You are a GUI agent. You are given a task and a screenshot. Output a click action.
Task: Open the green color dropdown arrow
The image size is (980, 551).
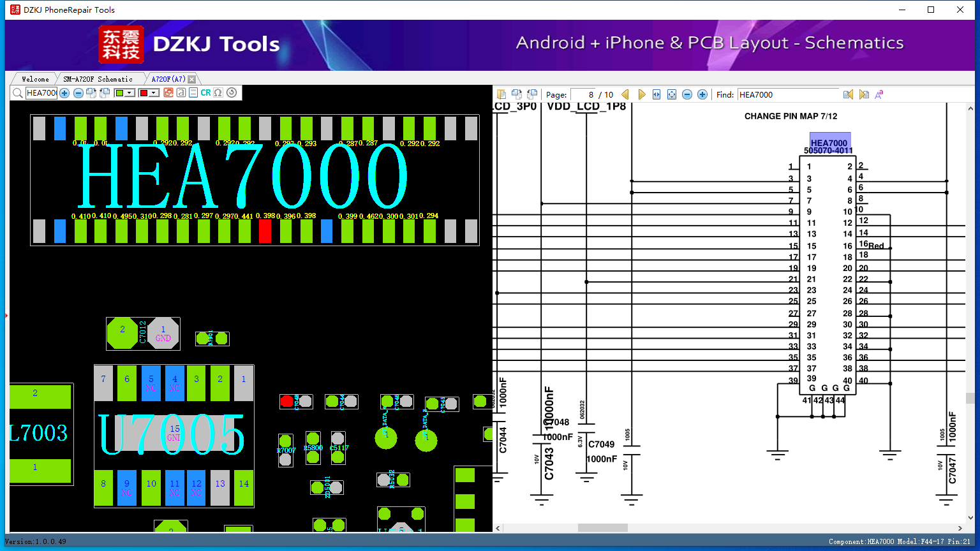(130, 93)
